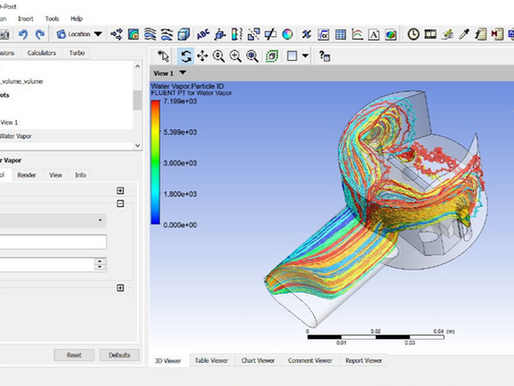
Task: Insert a Streamline object
Action: pyautogui.click(x=150, y=34)
